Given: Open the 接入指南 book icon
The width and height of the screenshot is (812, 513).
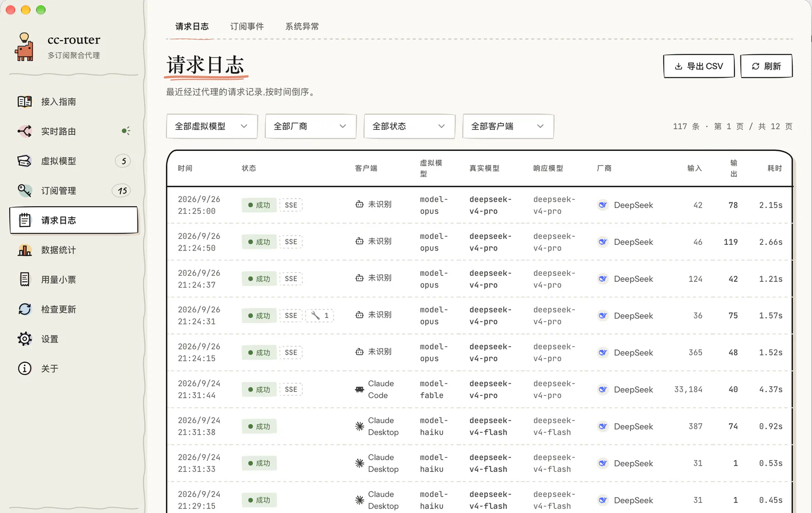Looking at the screenshot, I should click(24, 102).
